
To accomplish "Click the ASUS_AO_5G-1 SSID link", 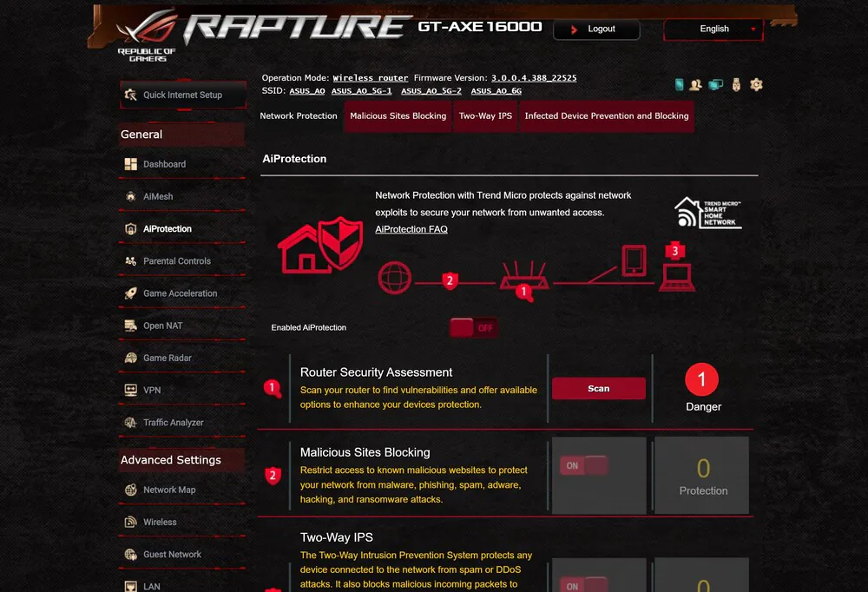I will (361, 91).
